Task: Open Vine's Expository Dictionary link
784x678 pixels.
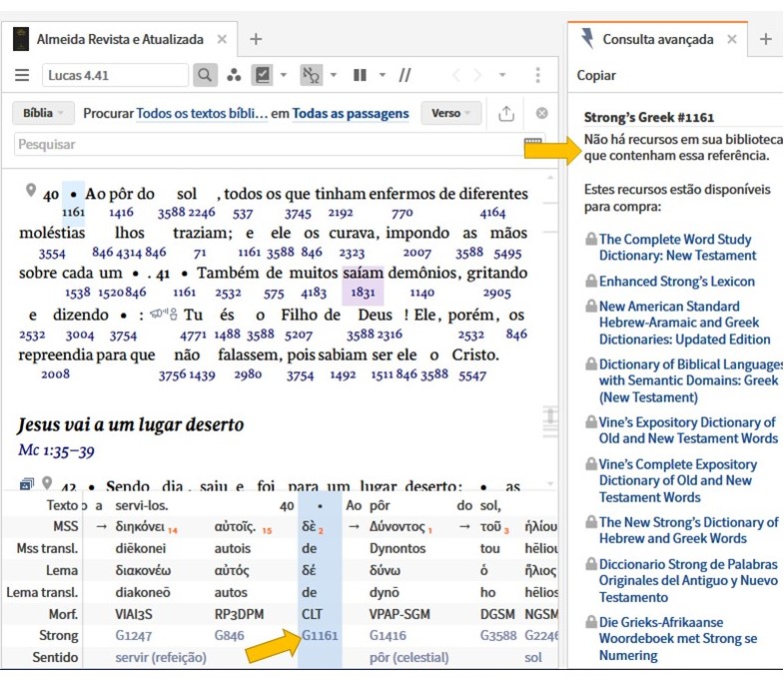Action: click(x=688, y=430)
